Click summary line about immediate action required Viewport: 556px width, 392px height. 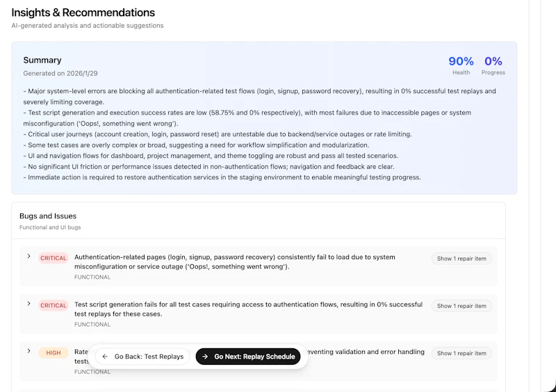pyautogui.click(x=222, y=177)
